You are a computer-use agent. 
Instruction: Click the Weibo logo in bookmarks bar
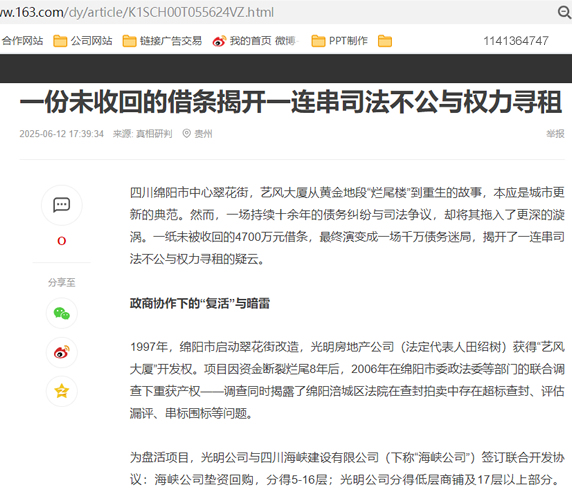(x=219, y=41)
